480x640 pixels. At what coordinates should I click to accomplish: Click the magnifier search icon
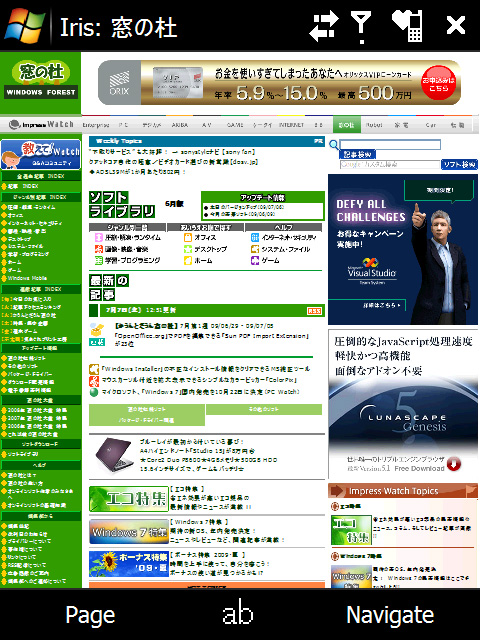pyautogui.click(x=333, y=144)
